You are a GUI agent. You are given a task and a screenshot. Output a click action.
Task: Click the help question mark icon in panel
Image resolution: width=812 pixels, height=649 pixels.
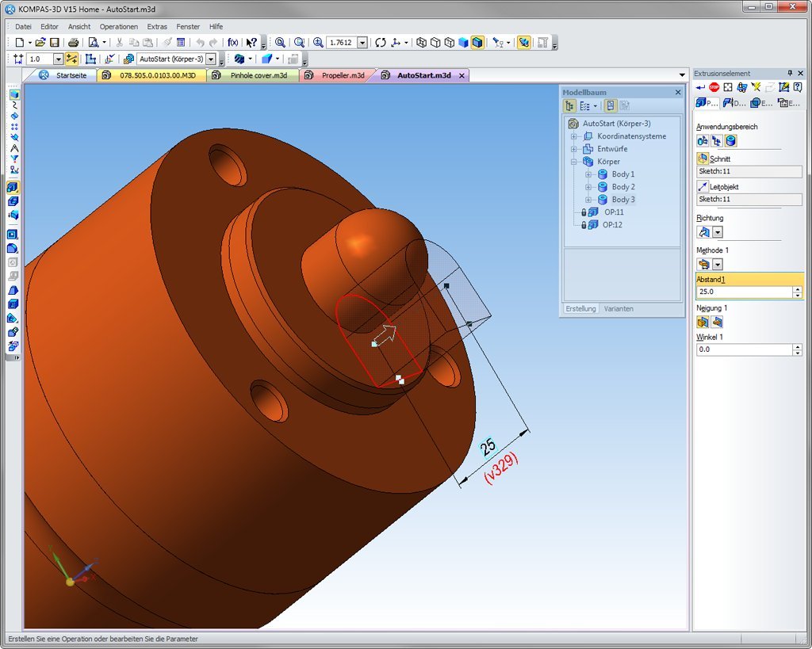(x=798, y=87)
